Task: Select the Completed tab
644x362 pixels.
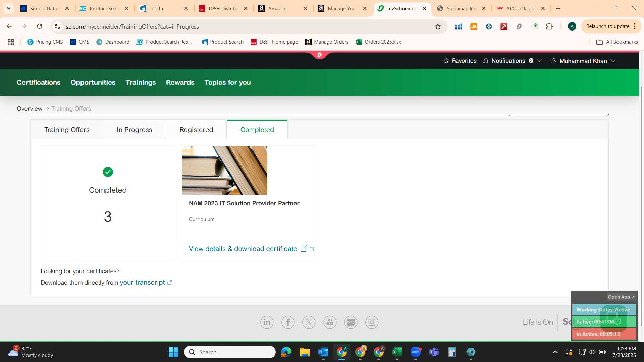Action: pos(257,130)
